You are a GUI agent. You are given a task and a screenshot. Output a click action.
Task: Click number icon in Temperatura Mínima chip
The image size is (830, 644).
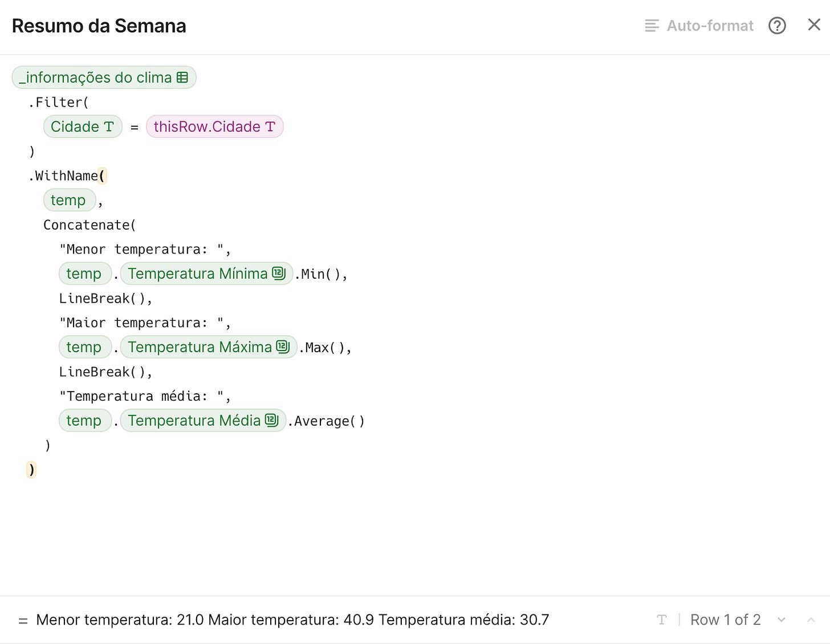pos(278,274)
